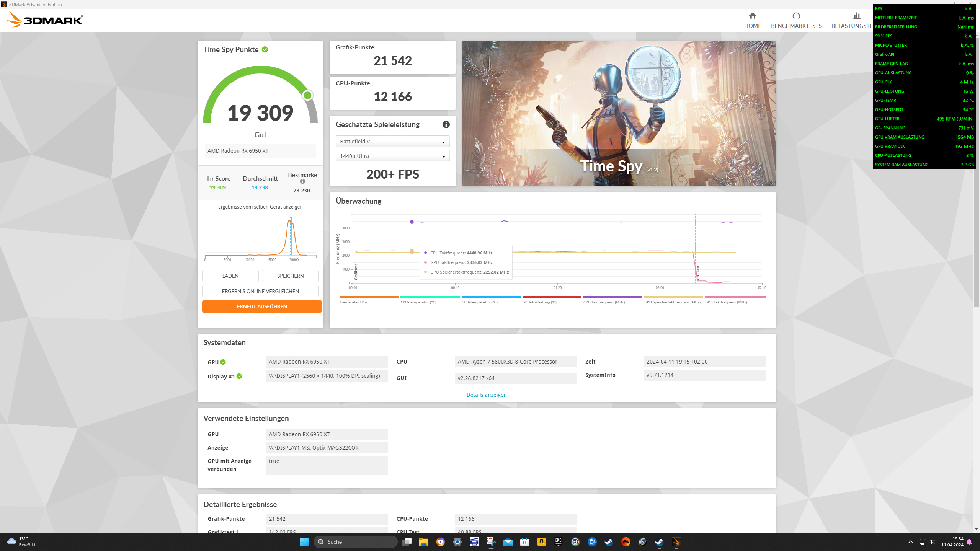Viewport: 980px width, 551px height.
Task: Click info icon beside Geschätzte Spieleleistung
Action: coord(446,124)
